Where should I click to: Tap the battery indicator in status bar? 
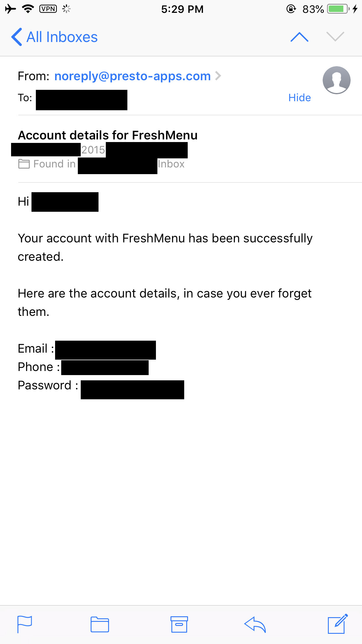pyautogui.click(x=338, y=9)
